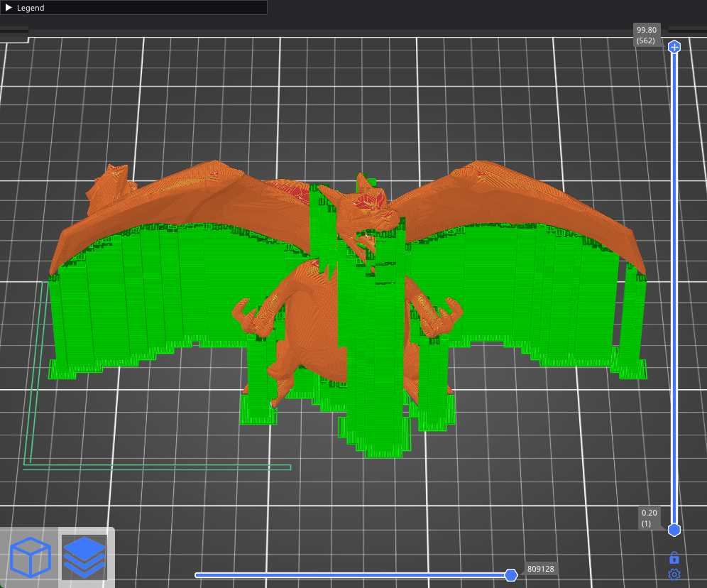Click the bottom hexagonal layer slider handle
The image size is (707, 588).
coord(674,530)
